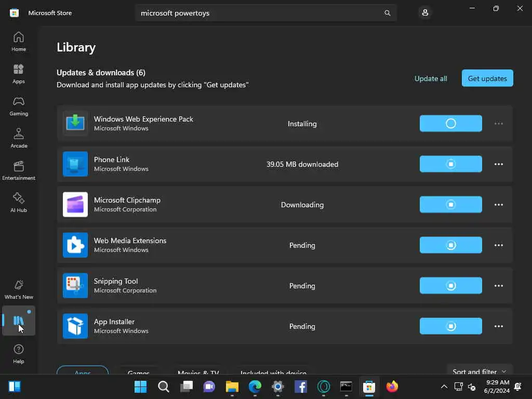This screenshot has height=399, width=532.
Task: Open more options for Snipping Tool
Action: pyautogui.click(x=498, y=286)
